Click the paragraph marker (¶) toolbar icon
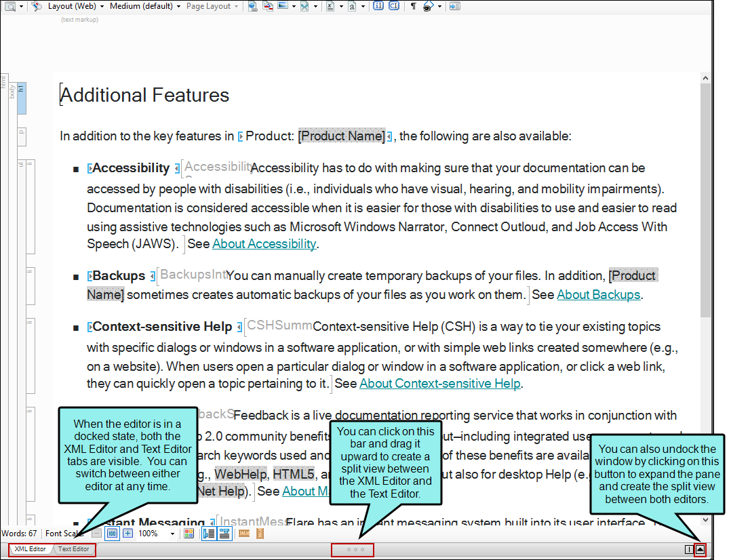731x560 pixels. tap(413, 6)
